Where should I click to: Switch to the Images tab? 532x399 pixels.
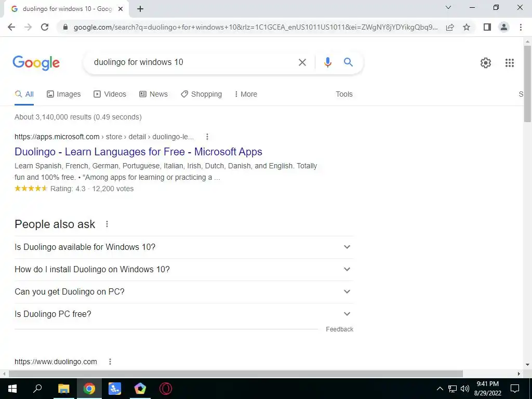coord(64,94)
